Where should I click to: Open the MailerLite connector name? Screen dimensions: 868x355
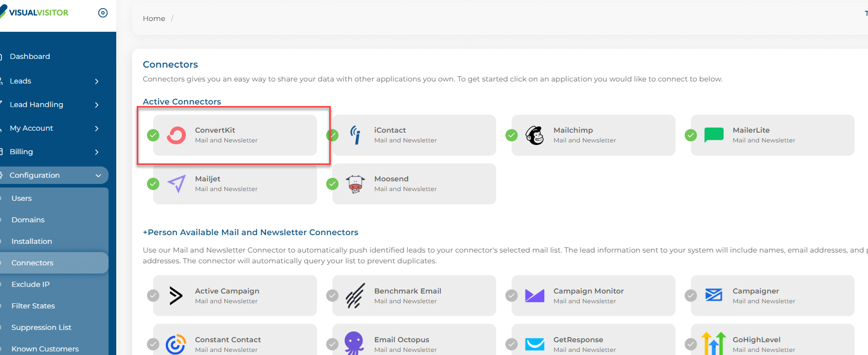pyautogui.click(x=751, y=130)
